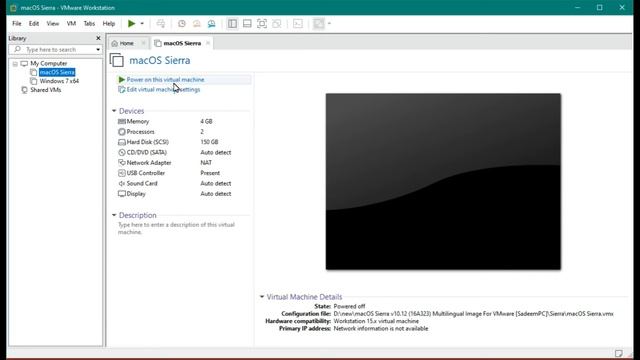Click the stretch guest toolbar icon
The width and height of the screenshot is (640, 360).
tap(318, 24)
